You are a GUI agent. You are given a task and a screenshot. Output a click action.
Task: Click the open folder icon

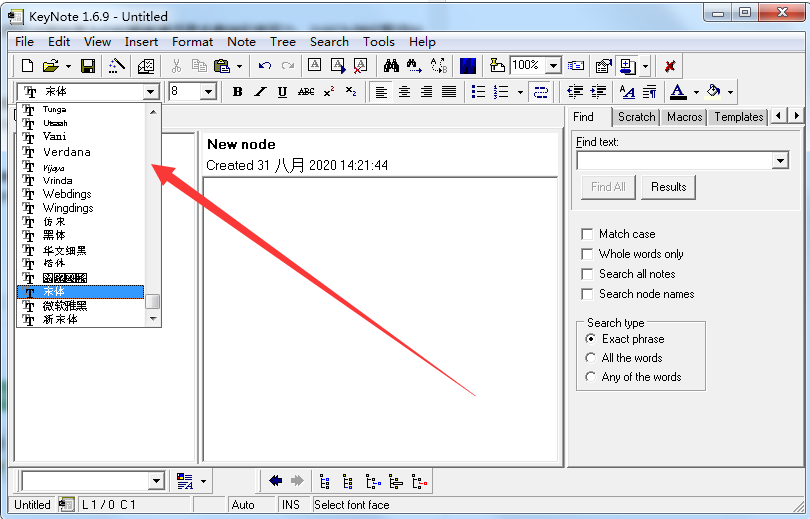pos(51,66)
